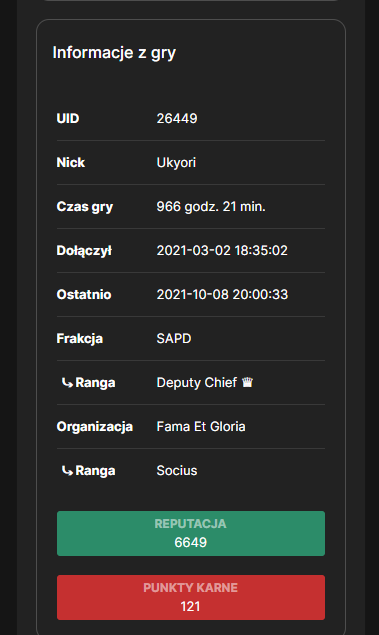Click the Fama Et Gloria organization name
Viewport: 379px width, 635px height.
coord(201,426)
